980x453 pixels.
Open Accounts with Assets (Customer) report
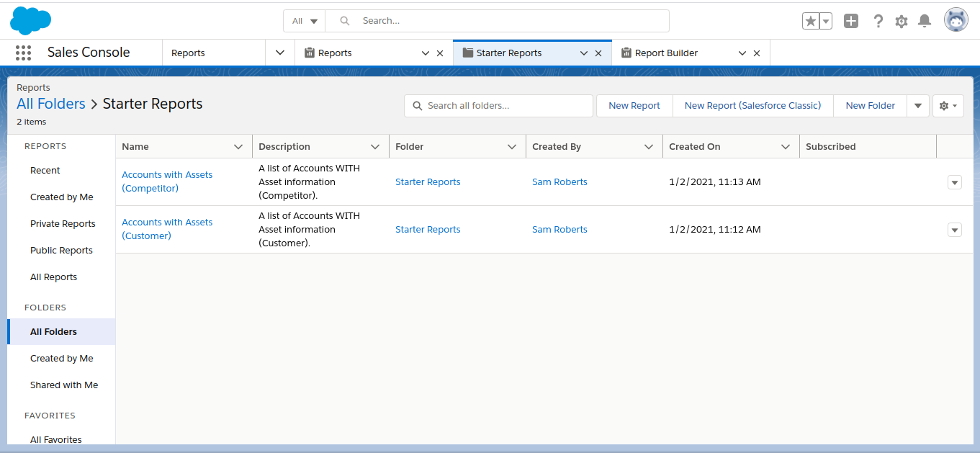pyautogui.click(x=167, y=229)
